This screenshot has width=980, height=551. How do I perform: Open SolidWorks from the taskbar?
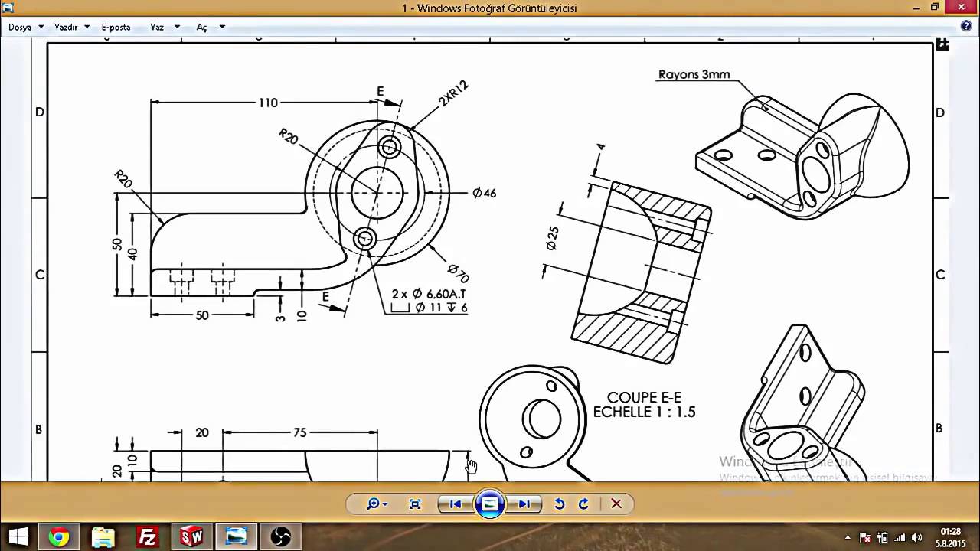click(191, 536)
